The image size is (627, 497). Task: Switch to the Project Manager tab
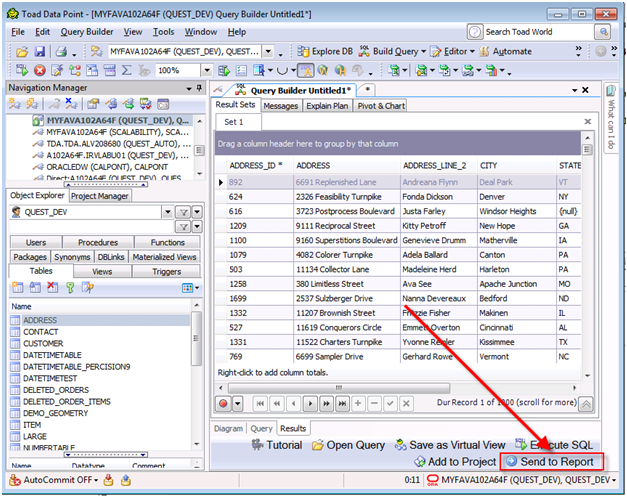click(100, 196)
